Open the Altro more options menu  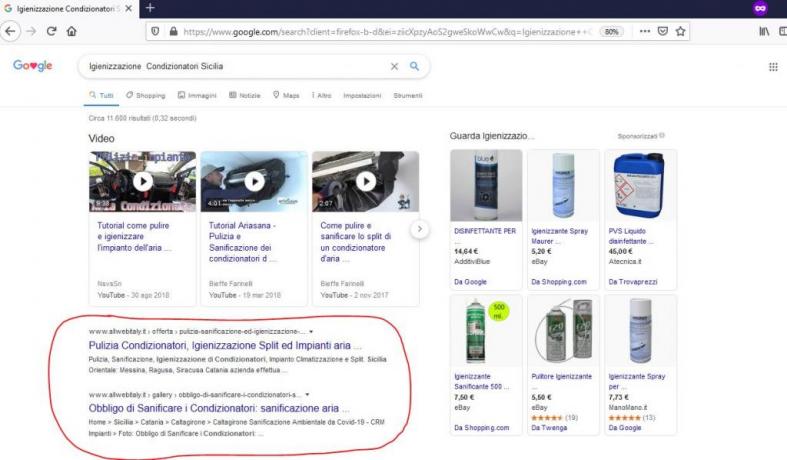(322, 95)
